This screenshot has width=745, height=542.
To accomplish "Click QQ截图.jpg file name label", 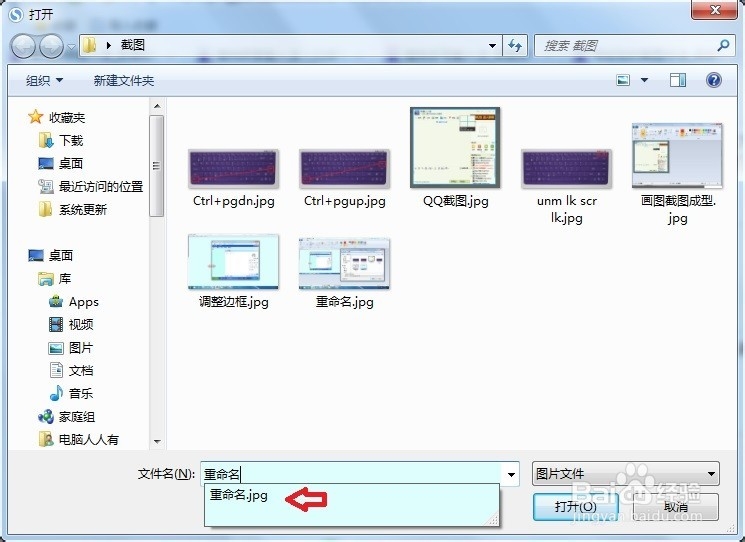I will pyautogui.click(x=456, y=201).
